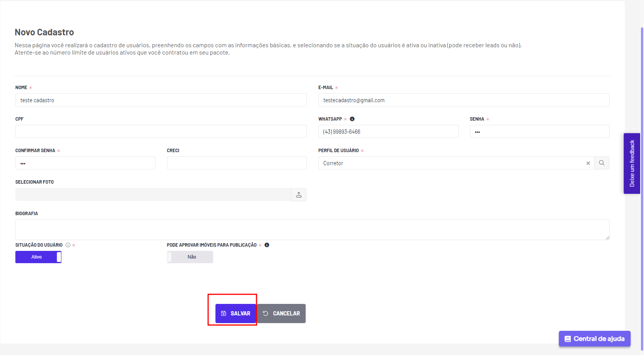Open the Deixe um feedback tab
This screenshot has width=644, height=355.
[632, 163]
